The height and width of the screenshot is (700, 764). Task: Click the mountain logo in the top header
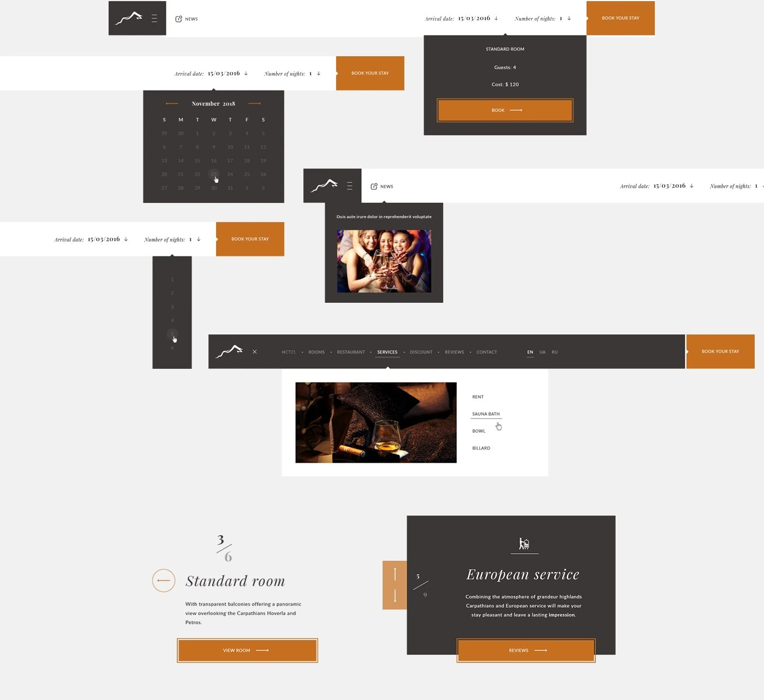(x=129, y=19)
